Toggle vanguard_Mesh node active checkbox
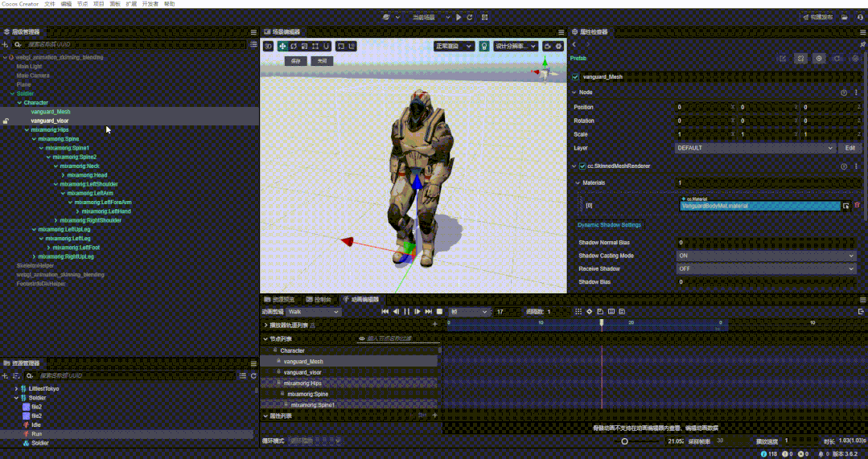 576,77
